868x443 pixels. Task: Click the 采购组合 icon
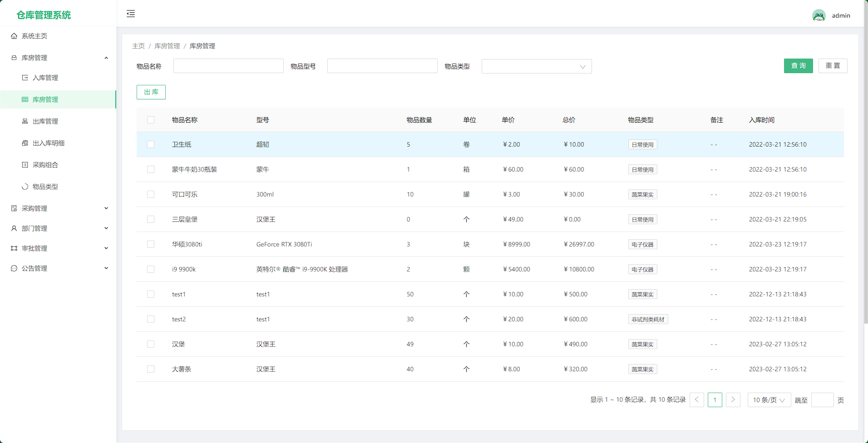pyautogui.click(x=25, y=165)
